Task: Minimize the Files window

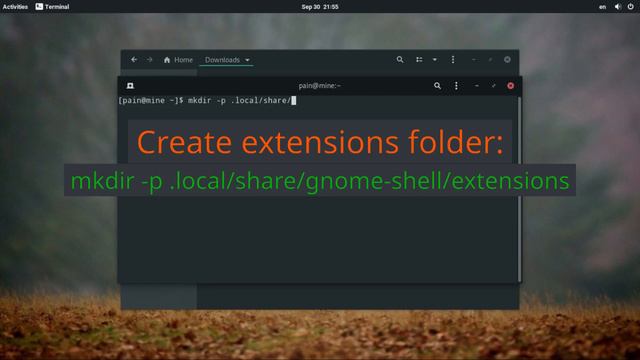Action: (474, 60)
